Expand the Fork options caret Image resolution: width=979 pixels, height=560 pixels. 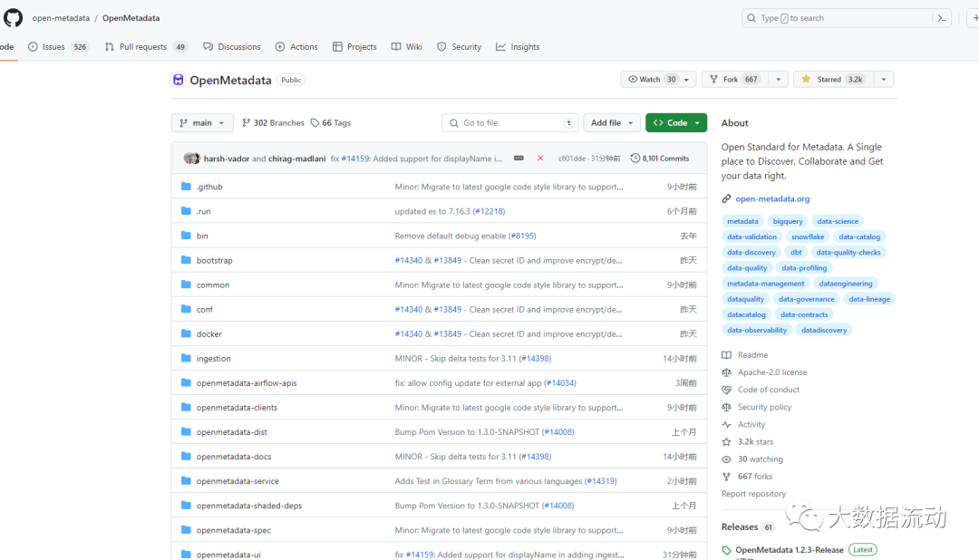(x=778, y=79)
